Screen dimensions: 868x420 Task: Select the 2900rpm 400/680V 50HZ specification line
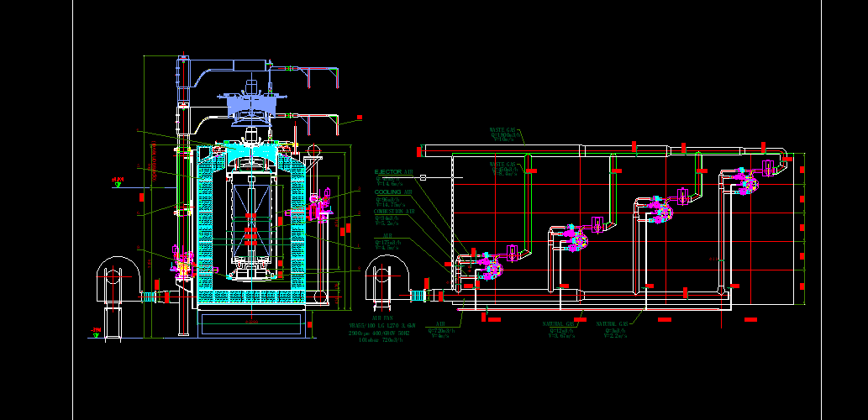pos(379,333)
